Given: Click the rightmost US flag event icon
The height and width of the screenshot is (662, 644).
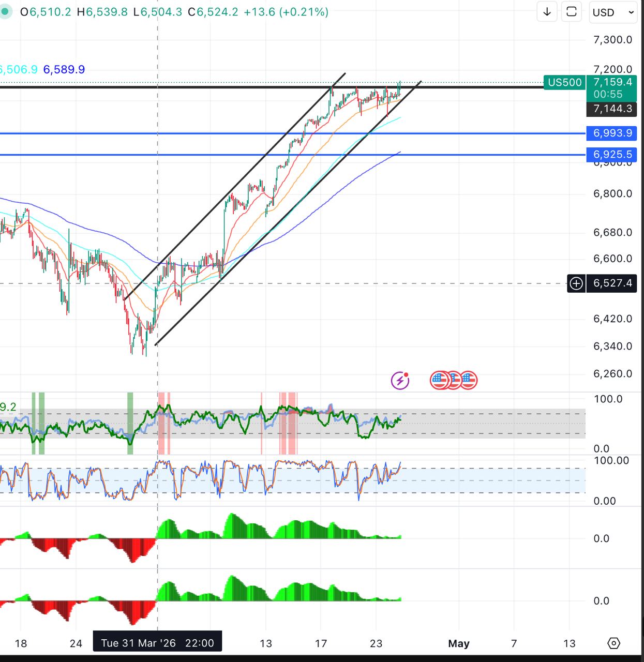Looking at the screenshot, I should click(x=469, y=381).
